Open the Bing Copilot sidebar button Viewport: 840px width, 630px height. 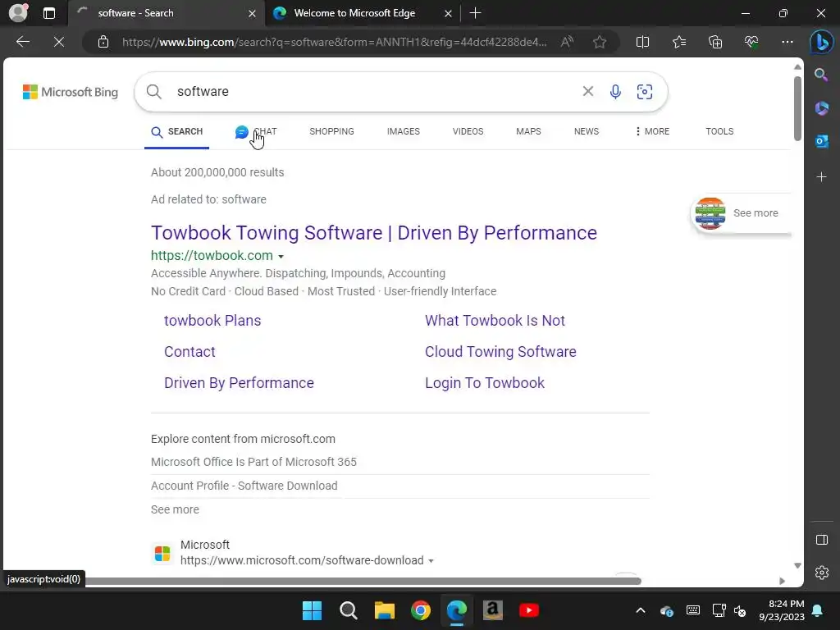(x=821, y=43)
